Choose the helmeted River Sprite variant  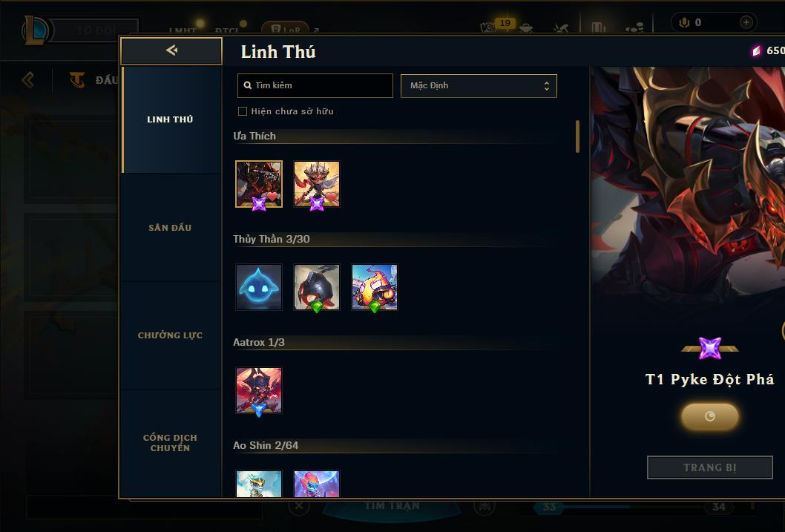point(316,287)
